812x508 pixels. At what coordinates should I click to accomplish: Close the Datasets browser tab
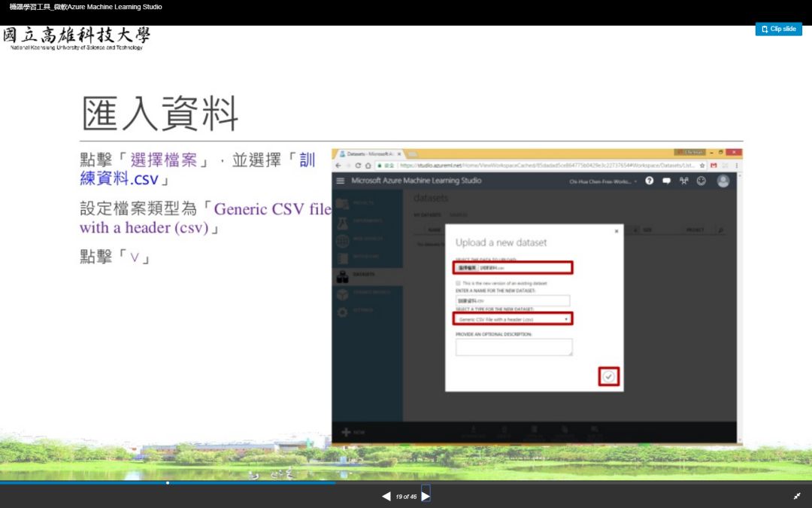point(399,154)
